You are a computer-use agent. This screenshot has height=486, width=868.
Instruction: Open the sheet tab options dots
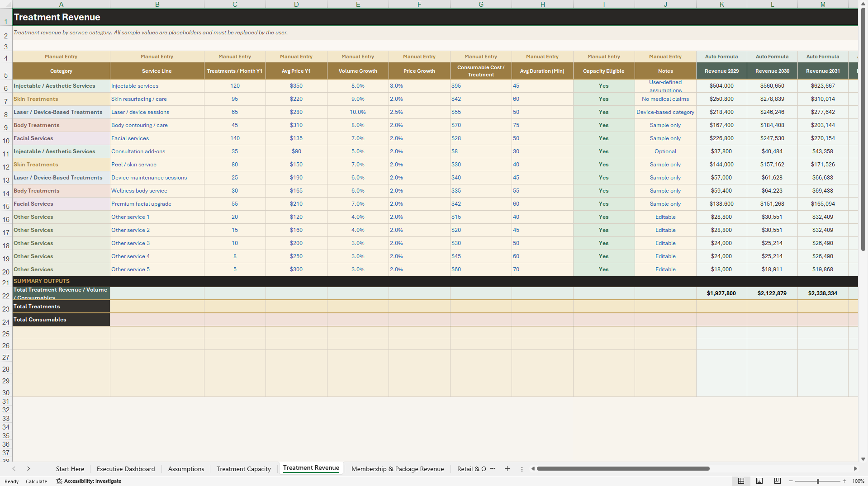522,469
